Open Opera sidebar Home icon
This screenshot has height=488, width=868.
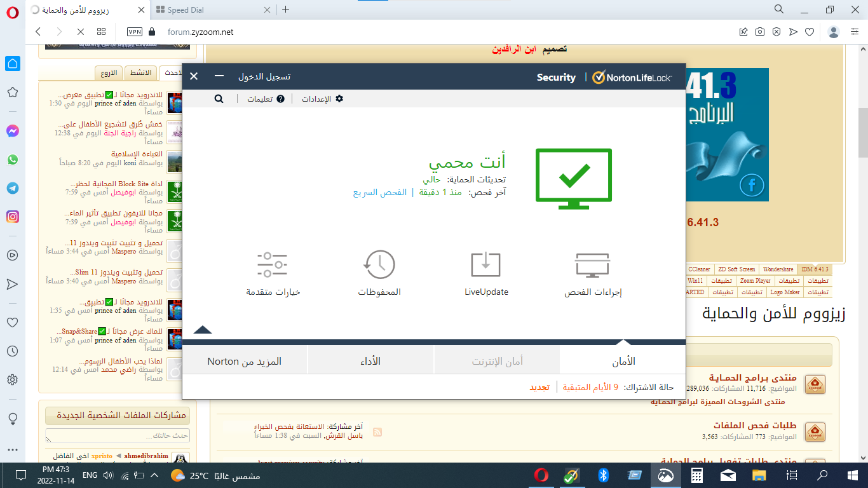pyautogui.click(x=12, y=64)
